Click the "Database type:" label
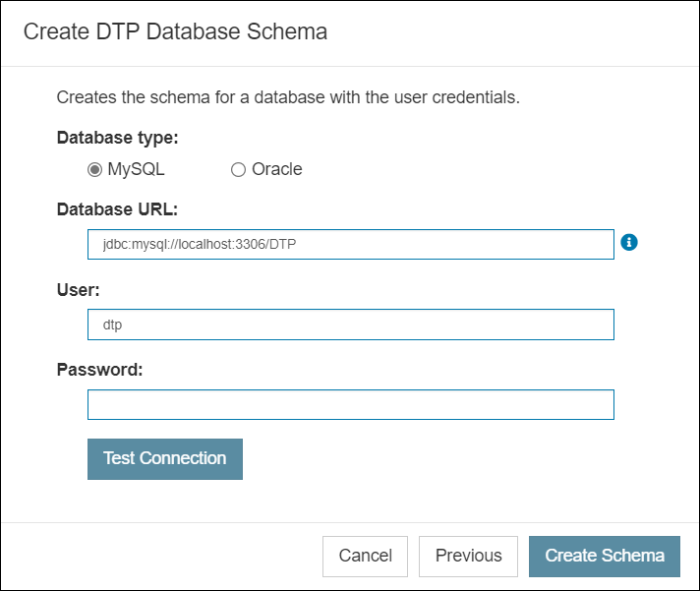700x591 pixels. point(117,138)
